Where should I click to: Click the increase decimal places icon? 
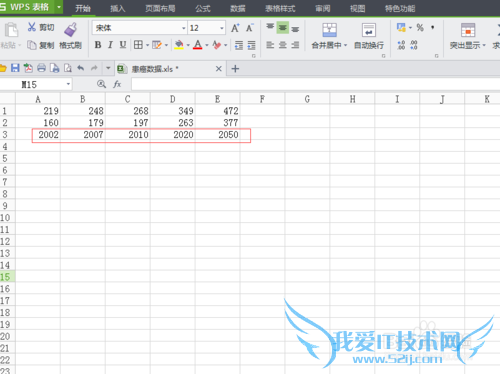click(401, 45)
